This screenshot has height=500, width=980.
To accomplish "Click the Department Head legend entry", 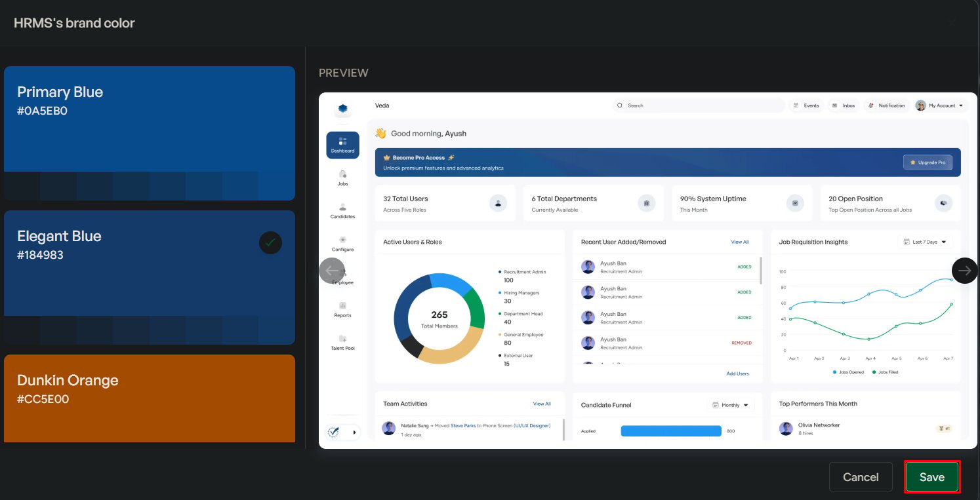I will (x=520, y=317).
